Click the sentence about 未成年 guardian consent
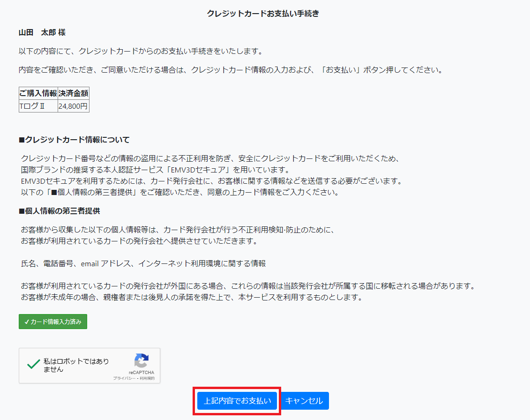This screenshot has width=530, height=420. point(192,298)
